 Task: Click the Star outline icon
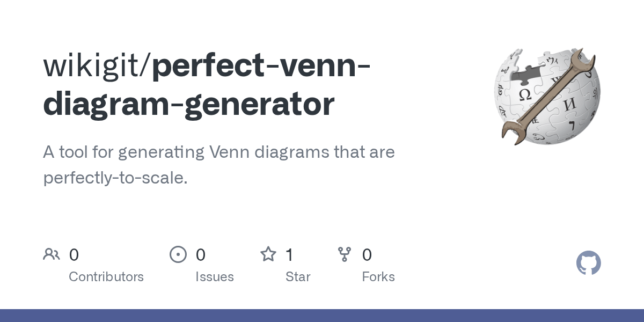tap(268, 254)
